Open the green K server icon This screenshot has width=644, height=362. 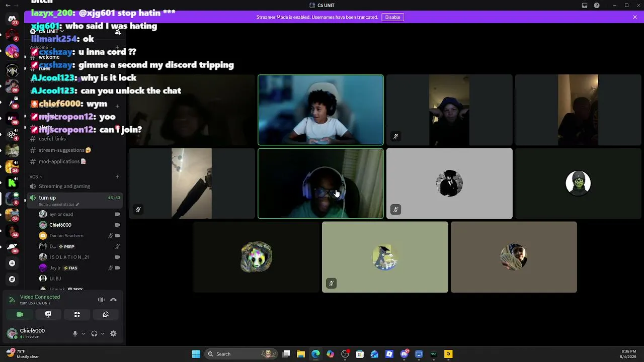click(x=12, y=183)
